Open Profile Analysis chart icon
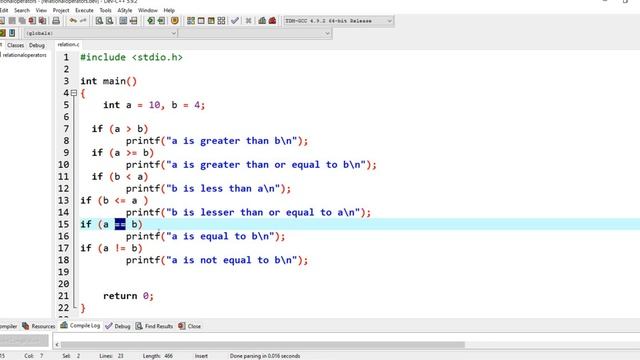Screen dimensions: 640x360 click(262, 21)
